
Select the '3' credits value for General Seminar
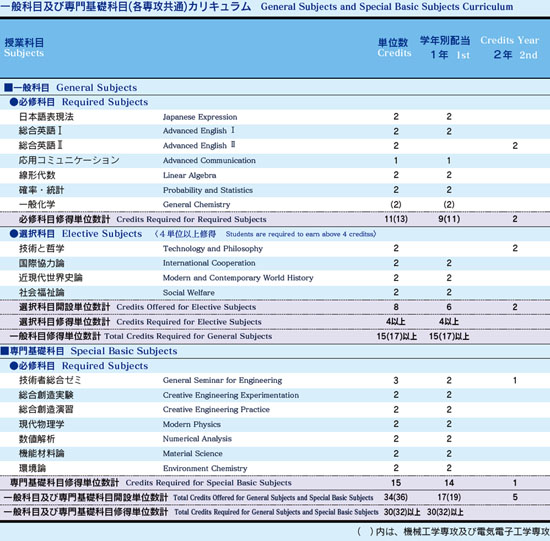pos(396,380)
